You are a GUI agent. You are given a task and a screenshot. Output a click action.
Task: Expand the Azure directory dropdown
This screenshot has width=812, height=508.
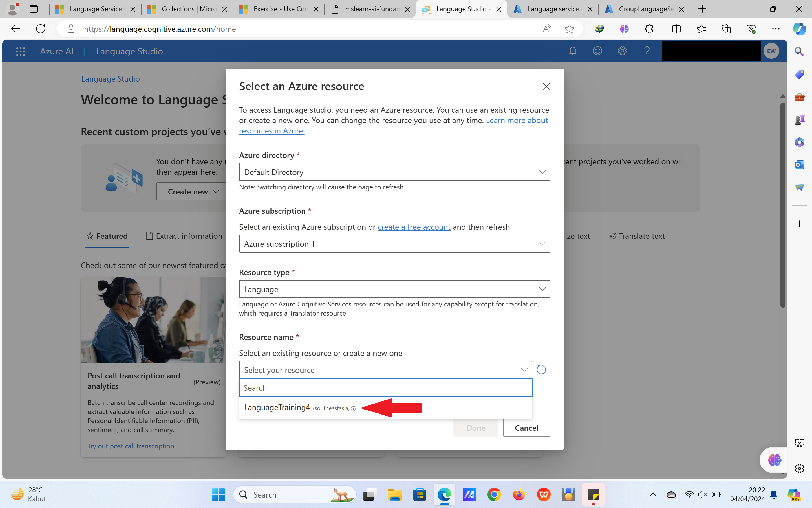(394, 172)
